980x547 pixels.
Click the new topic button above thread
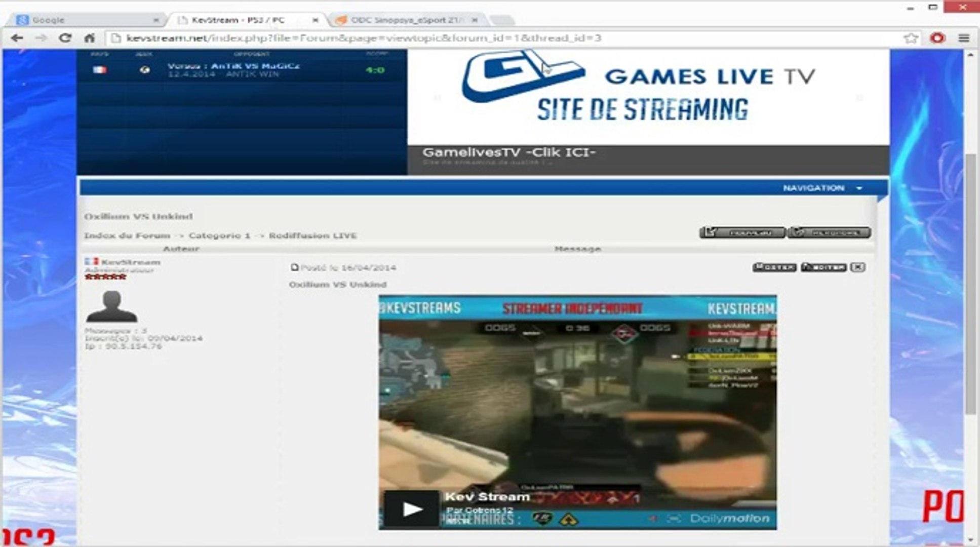click(742, 232)
